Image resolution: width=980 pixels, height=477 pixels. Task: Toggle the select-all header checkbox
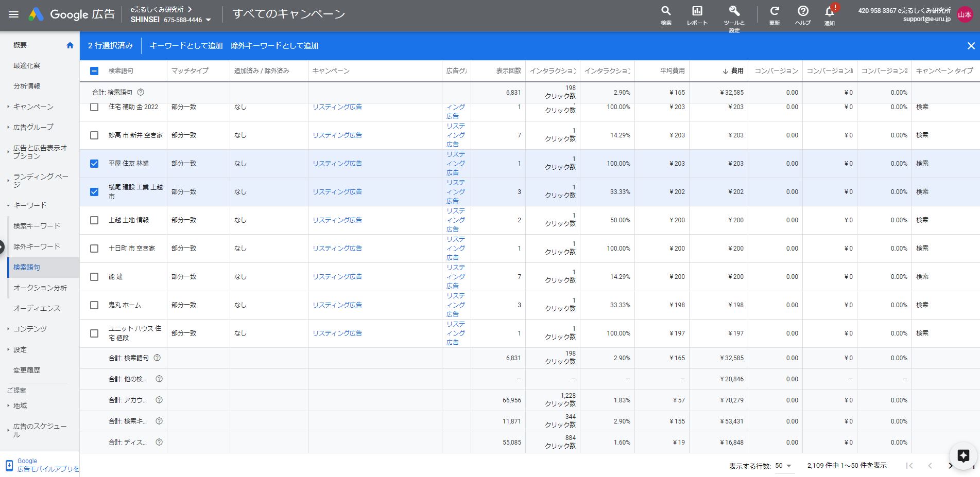94,71
